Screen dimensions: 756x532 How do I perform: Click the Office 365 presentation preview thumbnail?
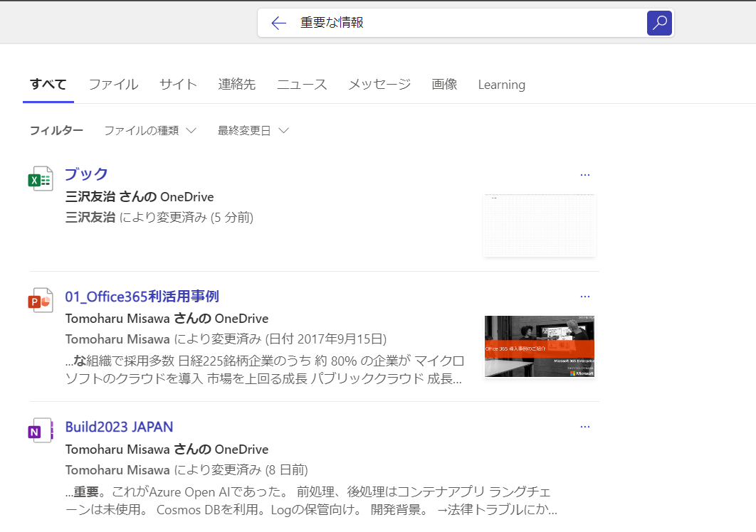(540, 346)
